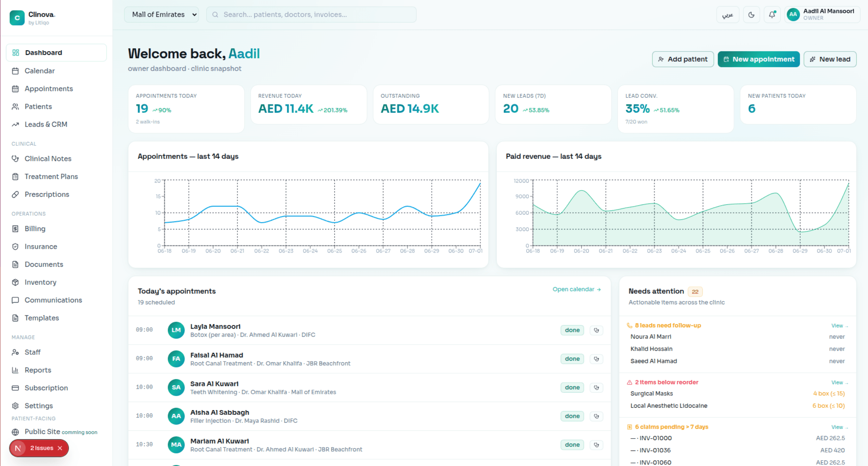868x466 pixels.
Task: Click done status for Layla Mansoori
Action: pos(572,330)
